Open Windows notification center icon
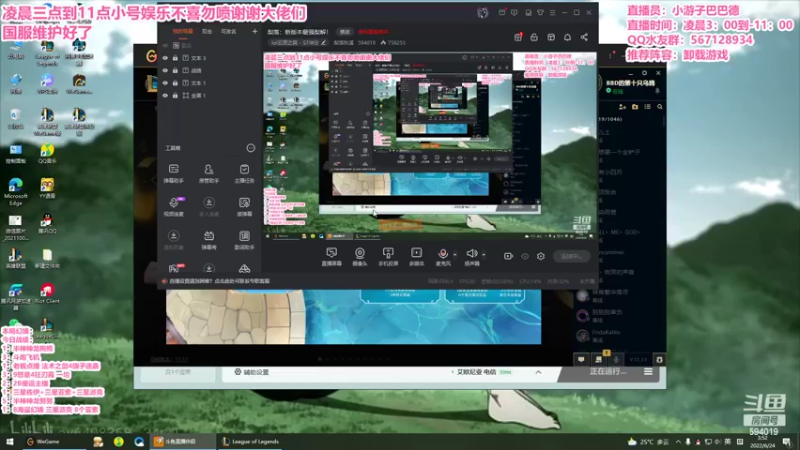This screenshot has height=450, width=800. (x=787, y=442)
